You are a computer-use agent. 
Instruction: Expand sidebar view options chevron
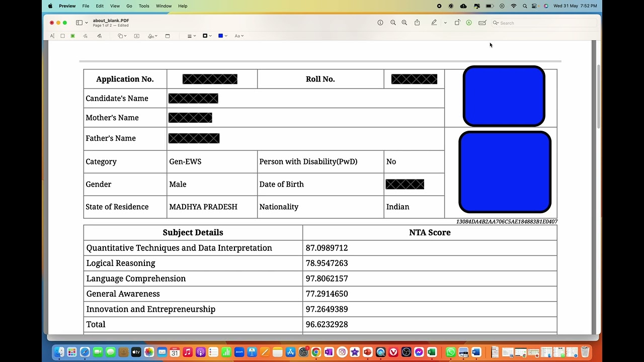87,23
